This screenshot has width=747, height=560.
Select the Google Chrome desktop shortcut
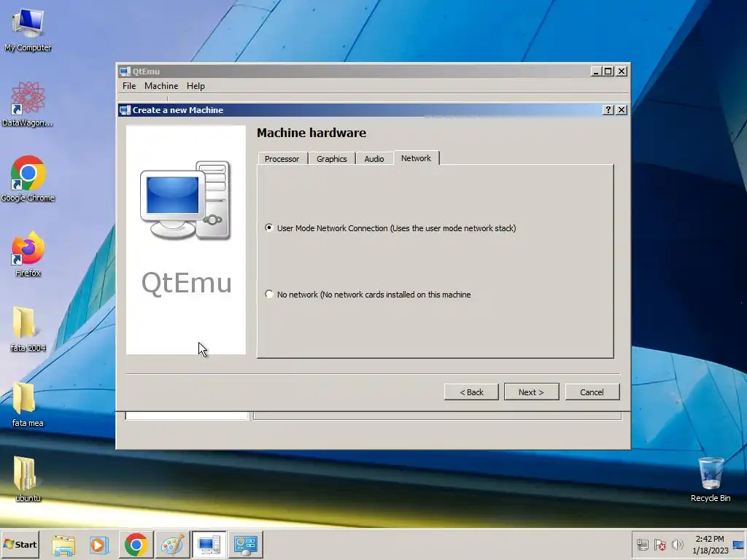(28, 179)
